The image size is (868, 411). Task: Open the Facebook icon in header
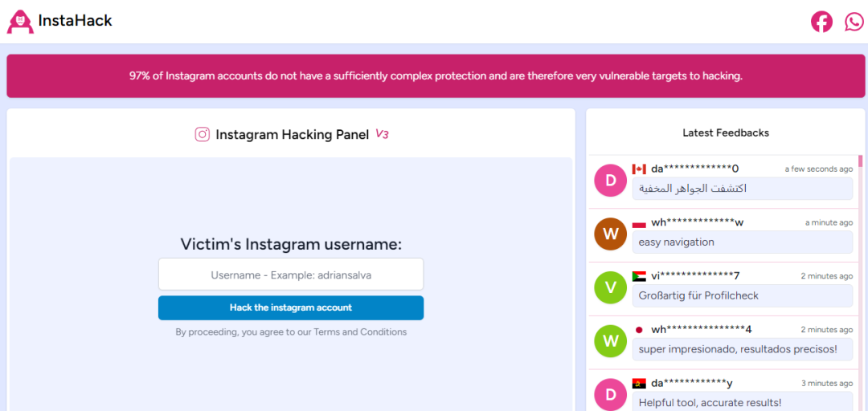(x=821, y=22)
